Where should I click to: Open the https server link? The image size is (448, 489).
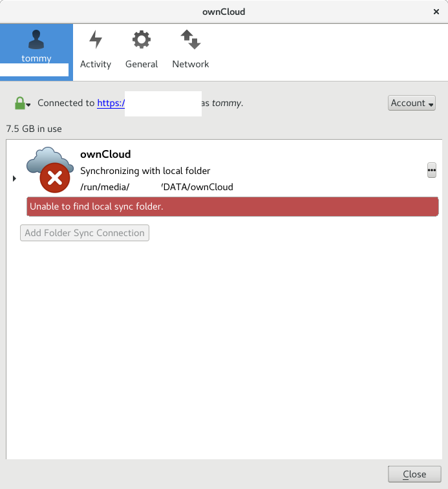tap(111, 103)
